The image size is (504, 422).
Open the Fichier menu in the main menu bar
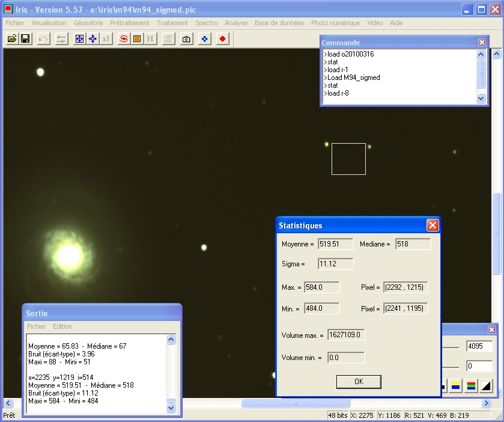(x=15, y=23)
